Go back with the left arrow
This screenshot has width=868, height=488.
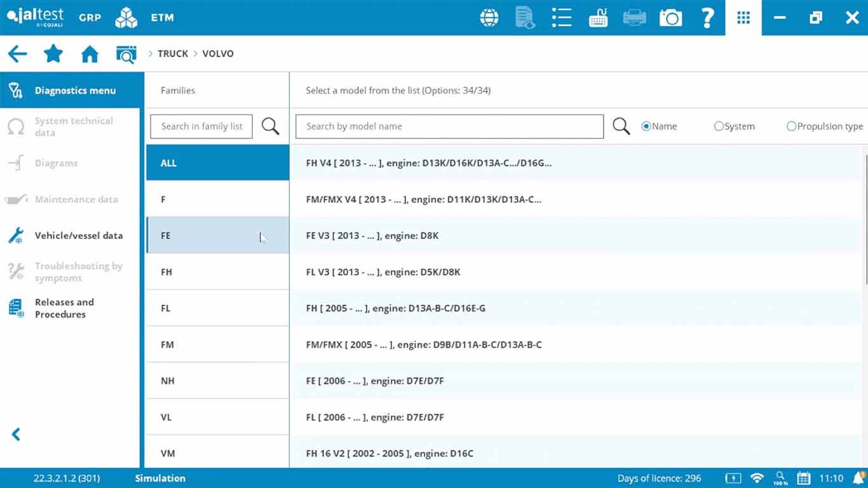tap(17, 54)
